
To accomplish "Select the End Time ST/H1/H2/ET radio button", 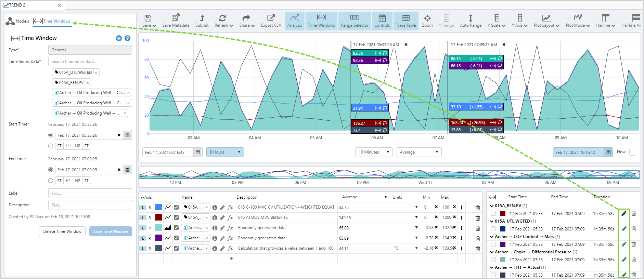I will 51,181.
